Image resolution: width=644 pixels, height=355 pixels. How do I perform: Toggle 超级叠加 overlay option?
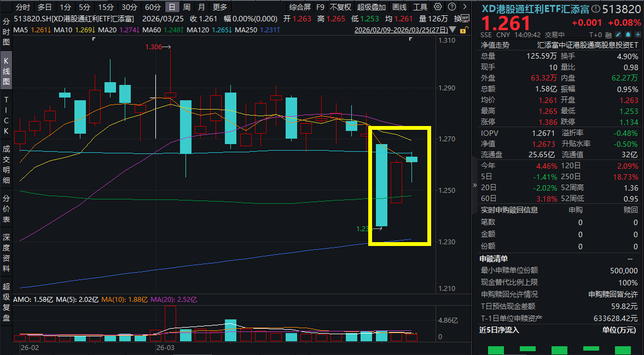(371, 7)
